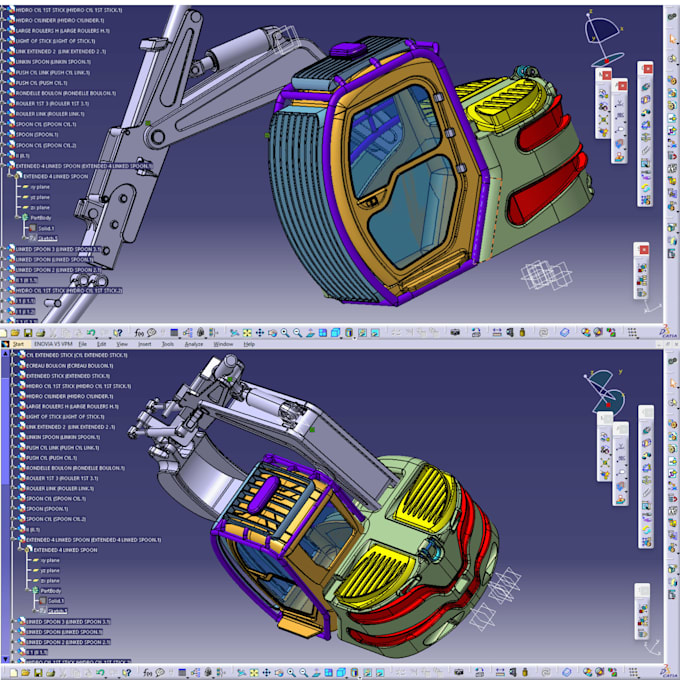Click Save icon in top window toolbar
680x680 pixels.
click(x=28, y=333)
